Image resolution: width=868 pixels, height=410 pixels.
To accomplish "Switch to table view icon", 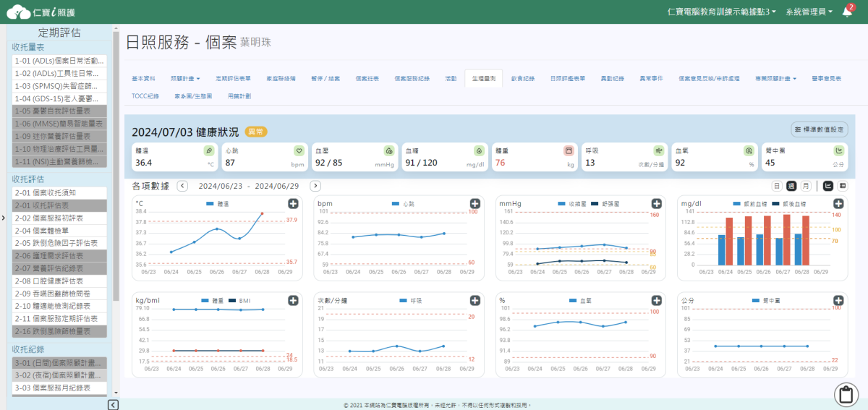I will click(x=843, y=186).
